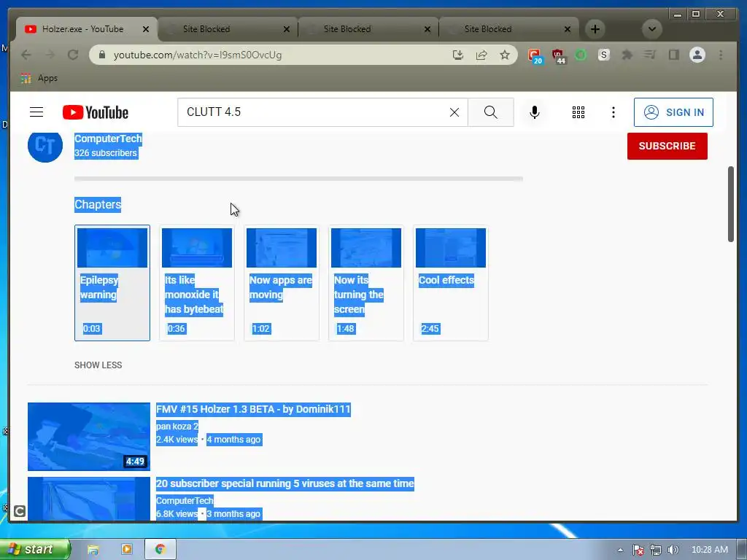This screenshot has height=560, width=747.
Task: Open the Chrome three-dot menu
Action: click(721, 55)
